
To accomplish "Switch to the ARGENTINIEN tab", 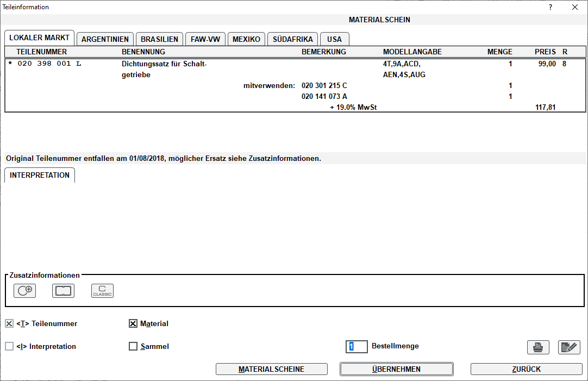I will [105, 39].
